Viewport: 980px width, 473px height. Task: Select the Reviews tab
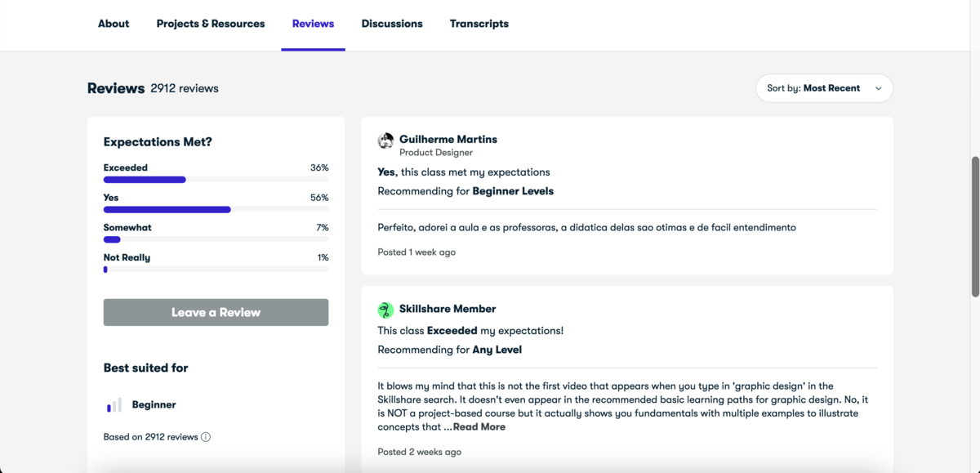[x=313, y=24]
